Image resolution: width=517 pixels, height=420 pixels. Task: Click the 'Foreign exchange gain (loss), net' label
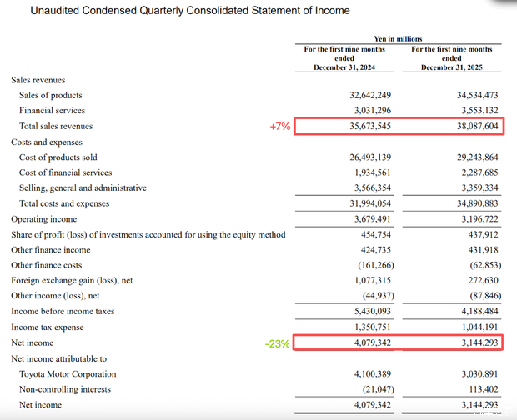72,281
